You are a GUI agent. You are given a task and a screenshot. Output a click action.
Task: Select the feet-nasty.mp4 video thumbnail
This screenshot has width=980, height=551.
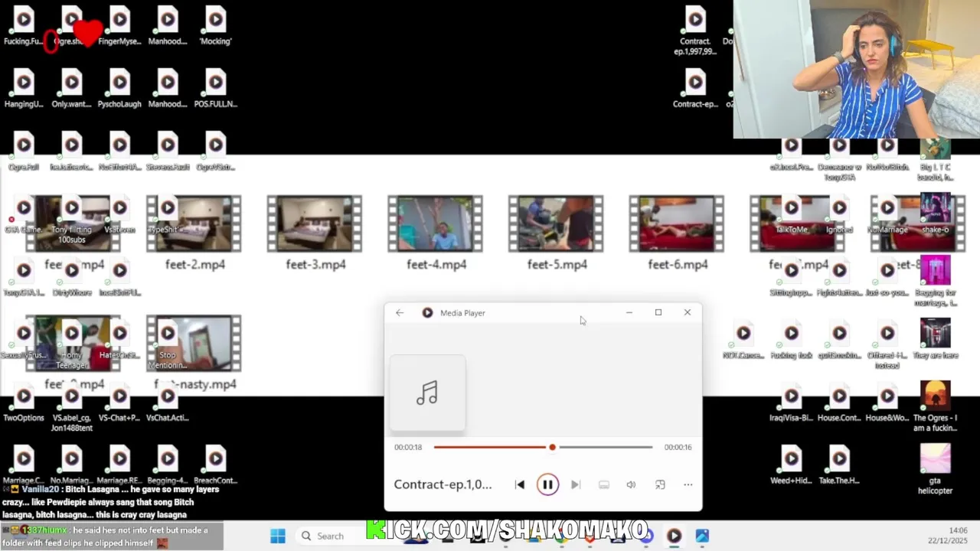pos(194,344)
